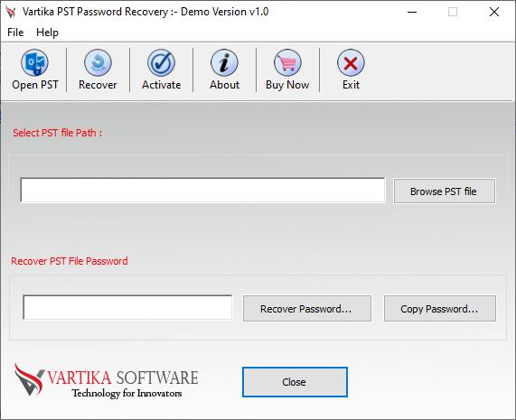The width and height of the screenshot is (516, 420).
Task: Minimize the Vartika application window
Action: (x=412, y=12)
